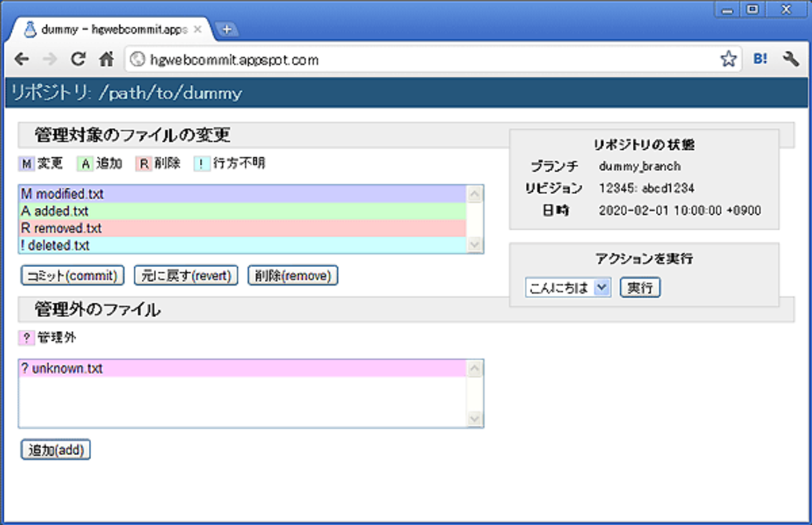Select M modified.txt in the file list
Image resolution: width=812 pixels, height=525 pixels.
pos(242,194)
